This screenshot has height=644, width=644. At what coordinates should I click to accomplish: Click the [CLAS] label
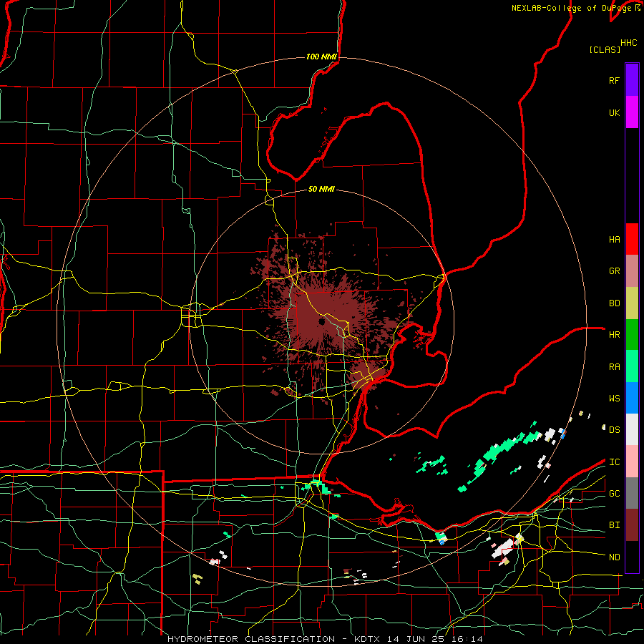(605, 49)
